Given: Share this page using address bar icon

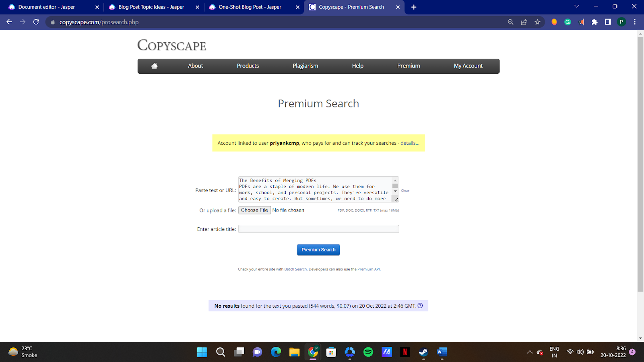Looking at the screenshot, I should [524, 22].
